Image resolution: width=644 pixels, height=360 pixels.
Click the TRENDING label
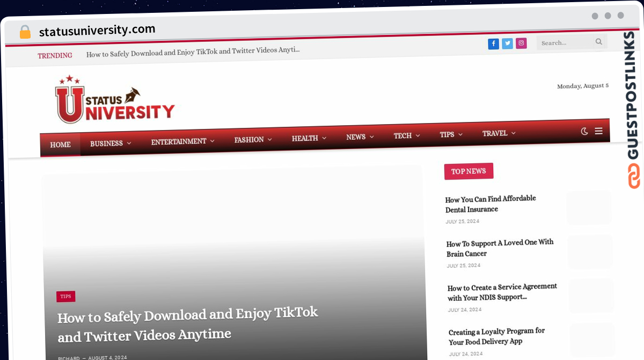(55, 55)
